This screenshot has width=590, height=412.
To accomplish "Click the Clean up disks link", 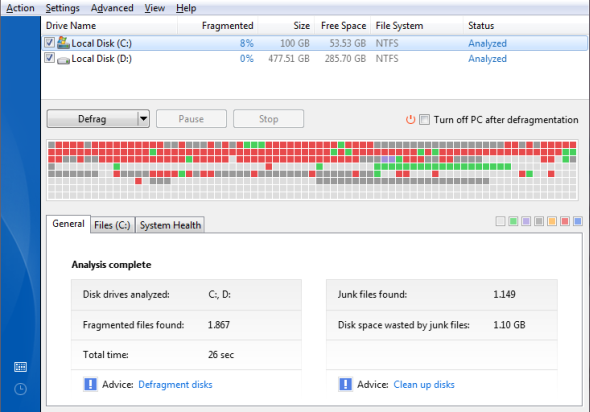I will tap(424, 385).
